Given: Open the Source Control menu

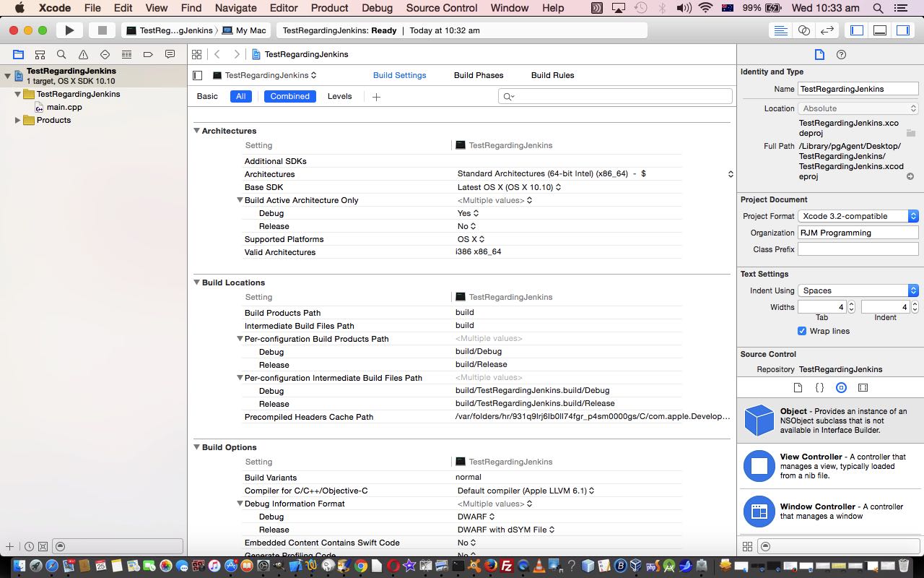Looking at the screenshot, I should click(x=442, y=8).
